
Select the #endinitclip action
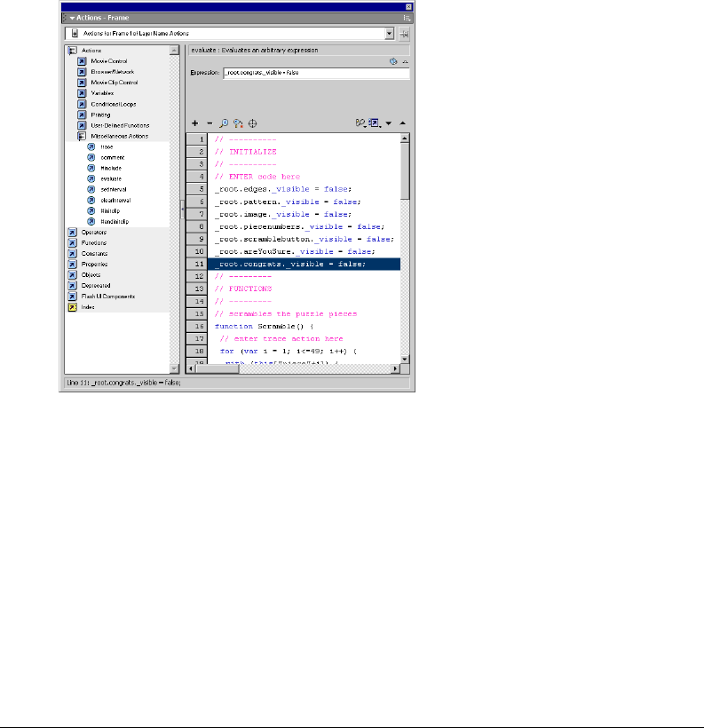(115, 221)
